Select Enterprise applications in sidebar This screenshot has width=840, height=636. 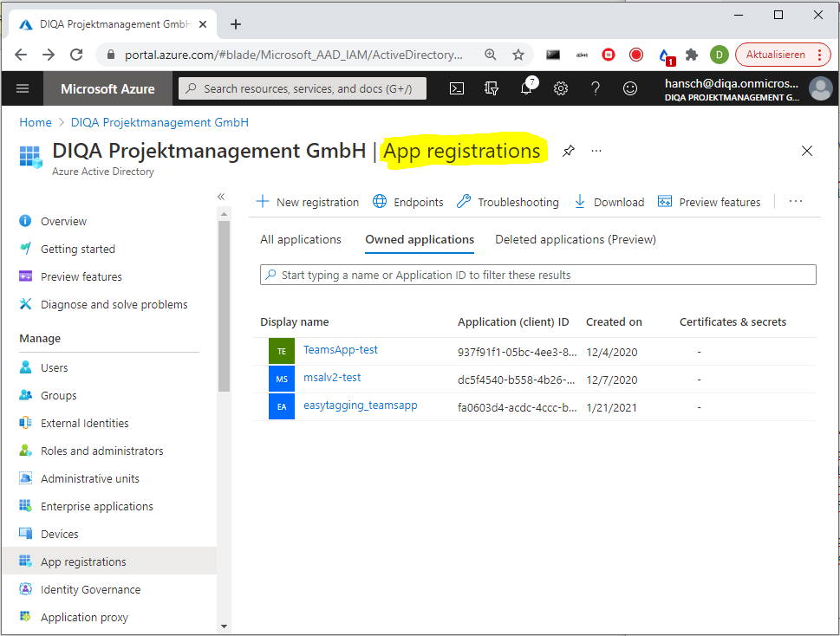point(96,506)
